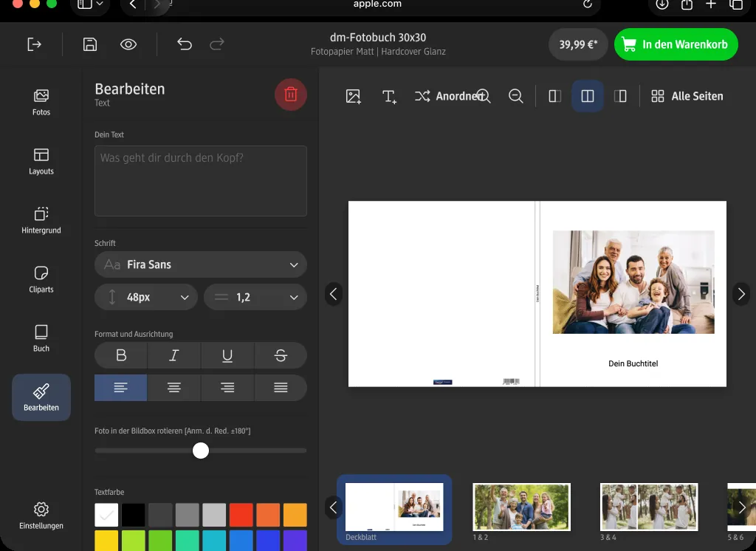
Task: Toggle bold text formatting
Action: pos(121,355)
